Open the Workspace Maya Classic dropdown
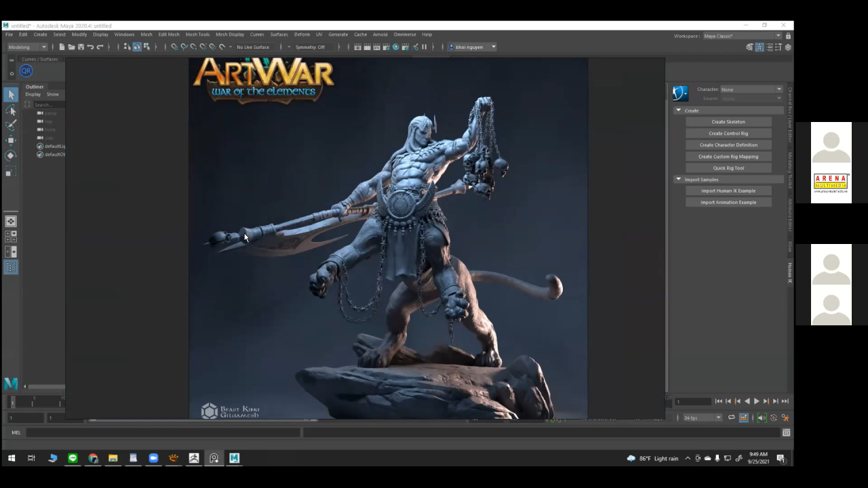Screen dimensions: 868x488 [742, 35]
